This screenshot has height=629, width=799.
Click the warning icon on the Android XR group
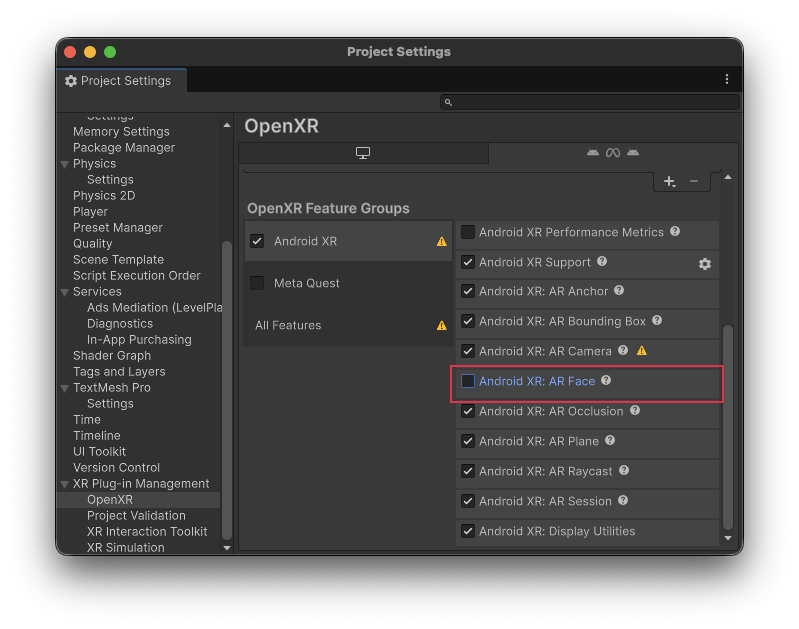point(441,241)
